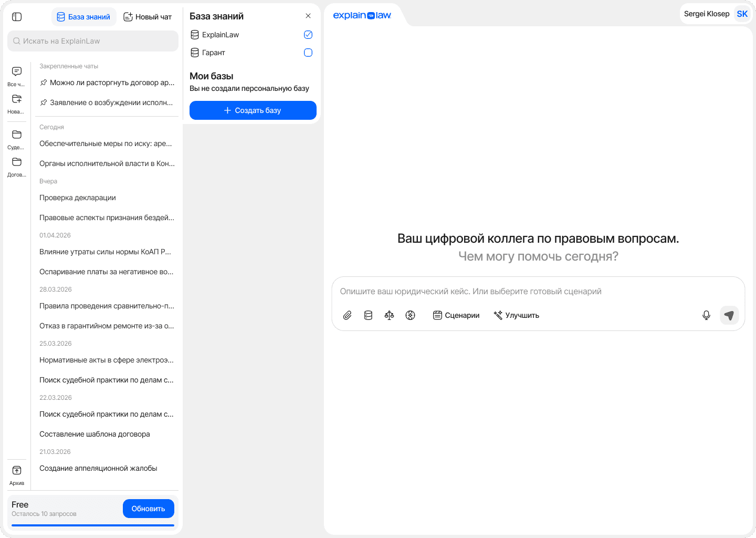Click the database icon in the input toolbar
This screenshot has width=756, height=538.
tap(368, 315)
